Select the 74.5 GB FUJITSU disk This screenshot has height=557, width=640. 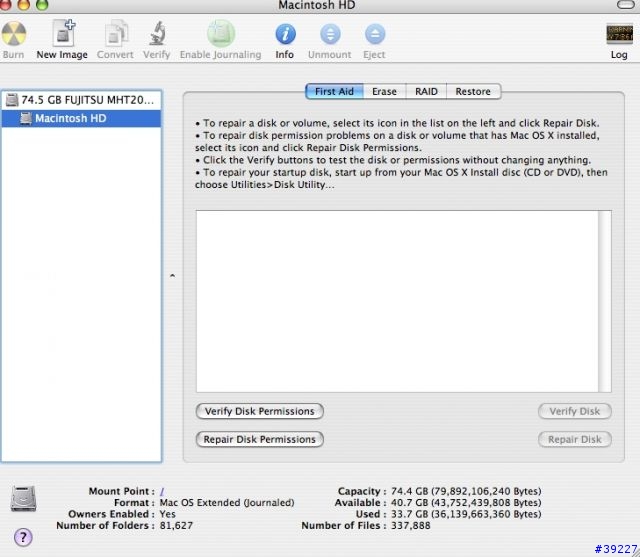(x=82, y=100)
